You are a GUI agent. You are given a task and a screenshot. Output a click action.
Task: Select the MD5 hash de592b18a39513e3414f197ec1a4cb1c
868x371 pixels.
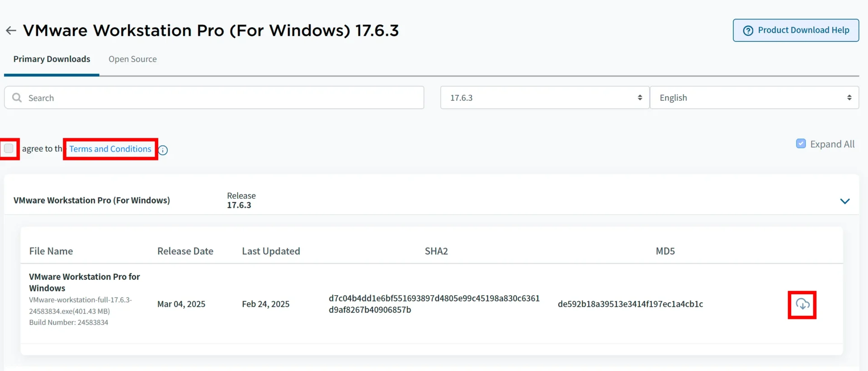pos(630,304)
